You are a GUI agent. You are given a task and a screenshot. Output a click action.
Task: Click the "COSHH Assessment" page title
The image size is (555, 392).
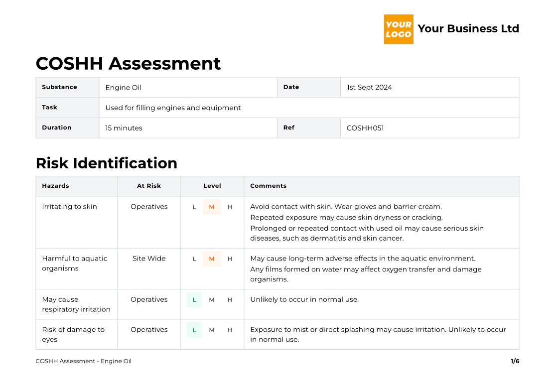(x=128, y=64)
